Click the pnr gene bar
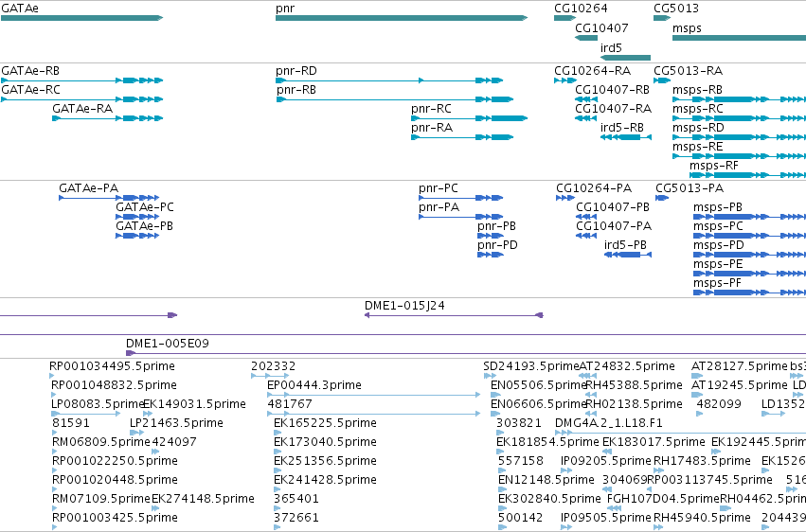This screenshot has height=532, width=806. [402, 18]
